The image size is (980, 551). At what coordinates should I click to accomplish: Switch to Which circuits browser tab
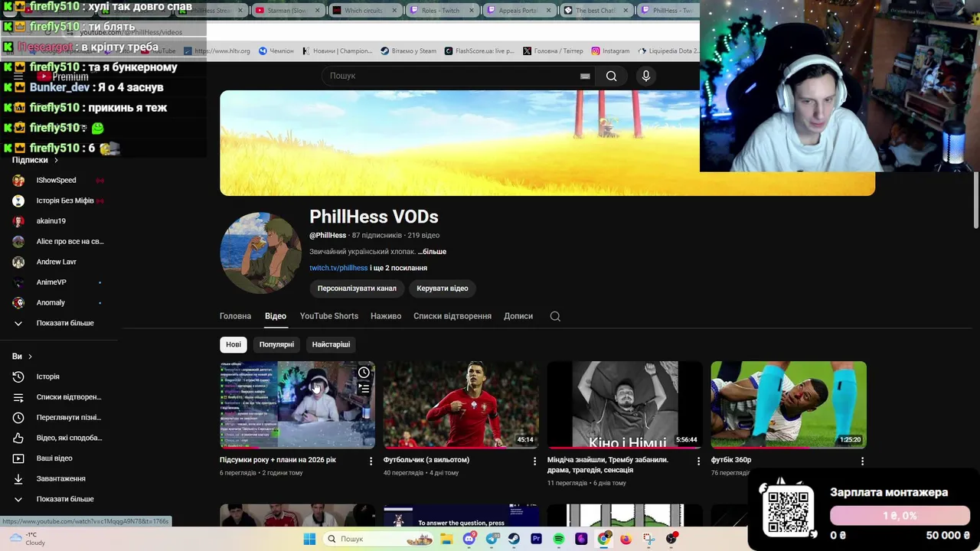click(363, 11)
